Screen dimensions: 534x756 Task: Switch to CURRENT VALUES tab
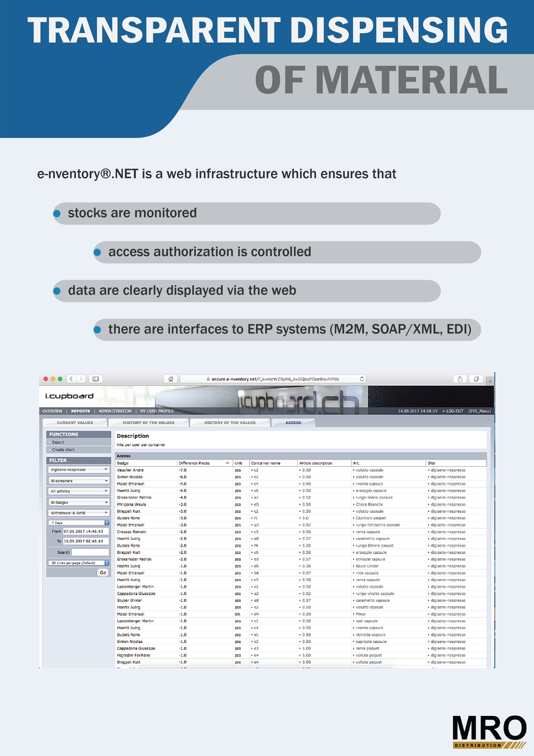[75, 422]
